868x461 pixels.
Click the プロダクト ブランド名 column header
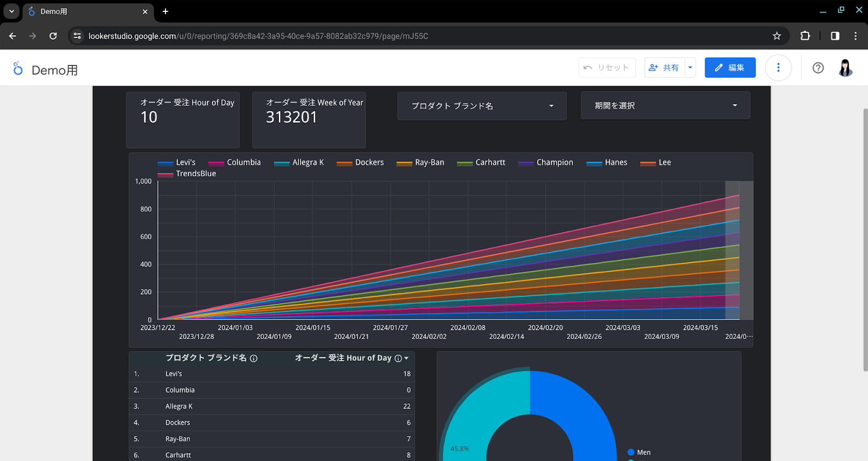[x=206, y=358]
